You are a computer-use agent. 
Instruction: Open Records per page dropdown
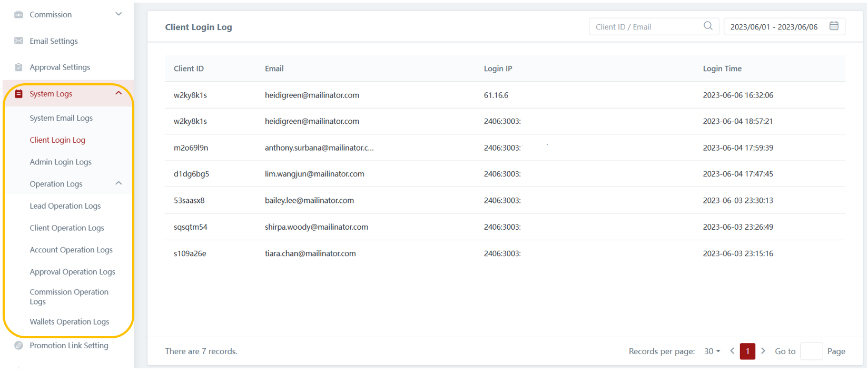tap(712, 351)
